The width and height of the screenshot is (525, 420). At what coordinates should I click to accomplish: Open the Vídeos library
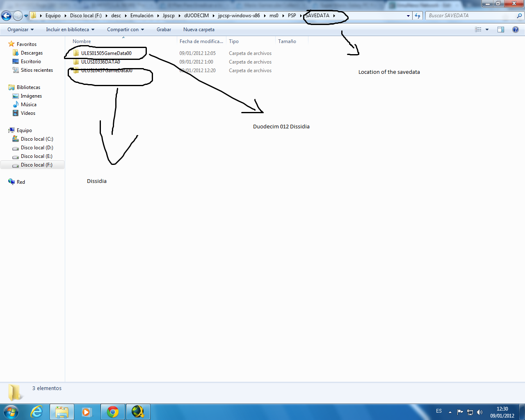[x=28, y=113]
